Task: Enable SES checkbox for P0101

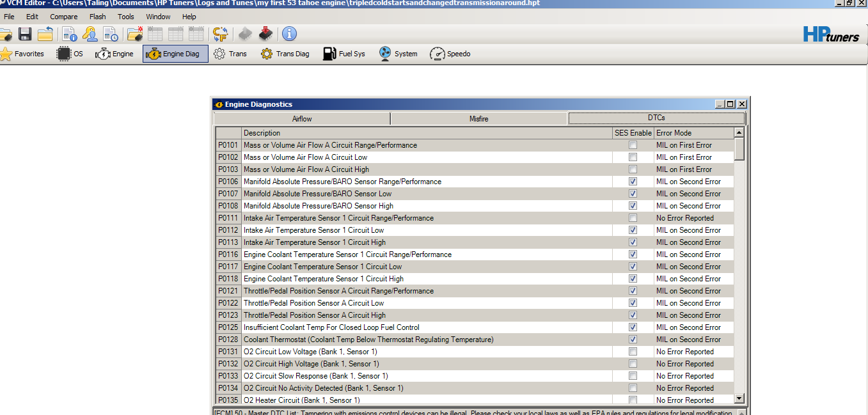Action: [x=633, y=145]
